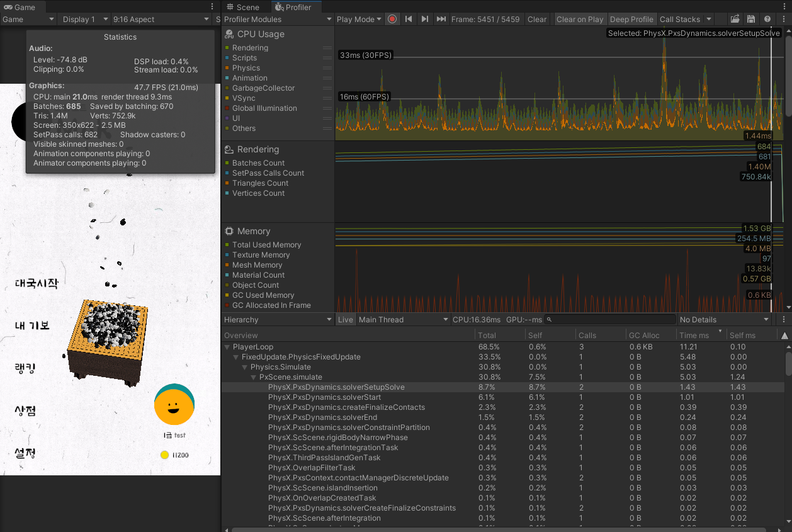Collapse FixedUpdate.PhysicsFixedUpdate row
This screenshot has height=532, width=792.
point(236,357)
